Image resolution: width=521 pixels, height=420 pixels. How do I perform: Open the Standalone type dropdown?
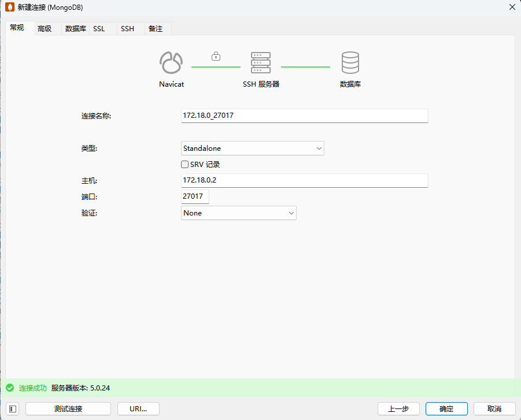click(253, 148)
